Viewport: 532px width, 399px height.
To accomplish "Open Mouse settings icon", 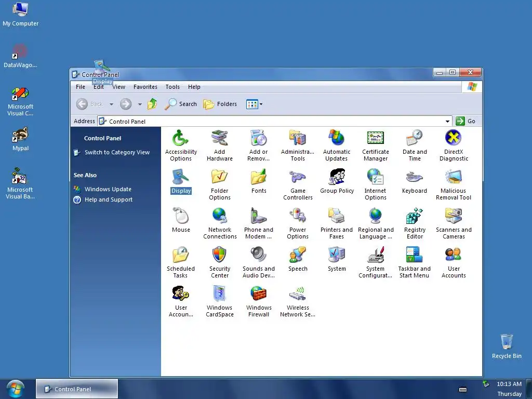I will point(181,220).
